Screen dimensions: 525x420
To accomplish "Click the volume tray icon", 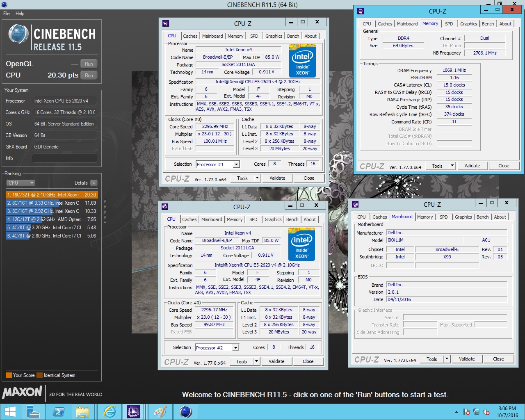I will (486, 412).
